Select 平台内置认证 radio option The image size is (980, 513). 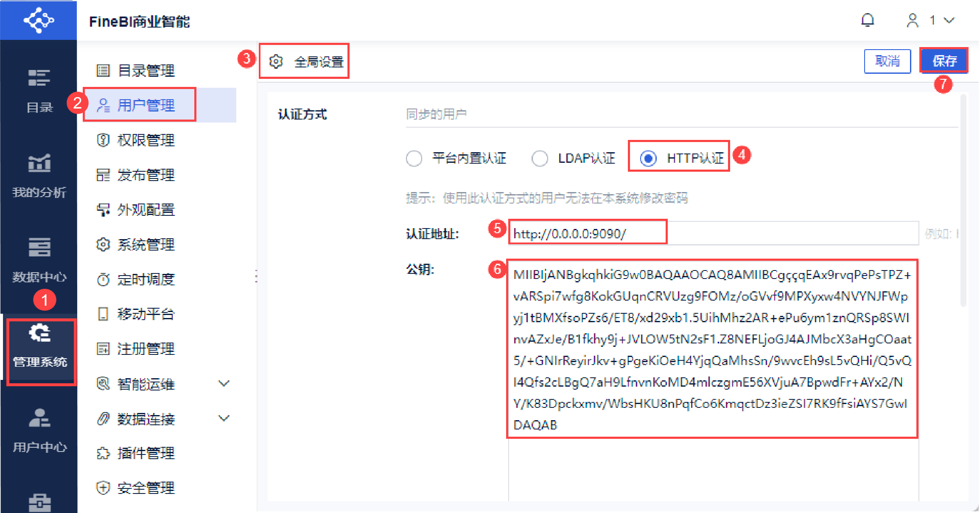coord(414,159)
